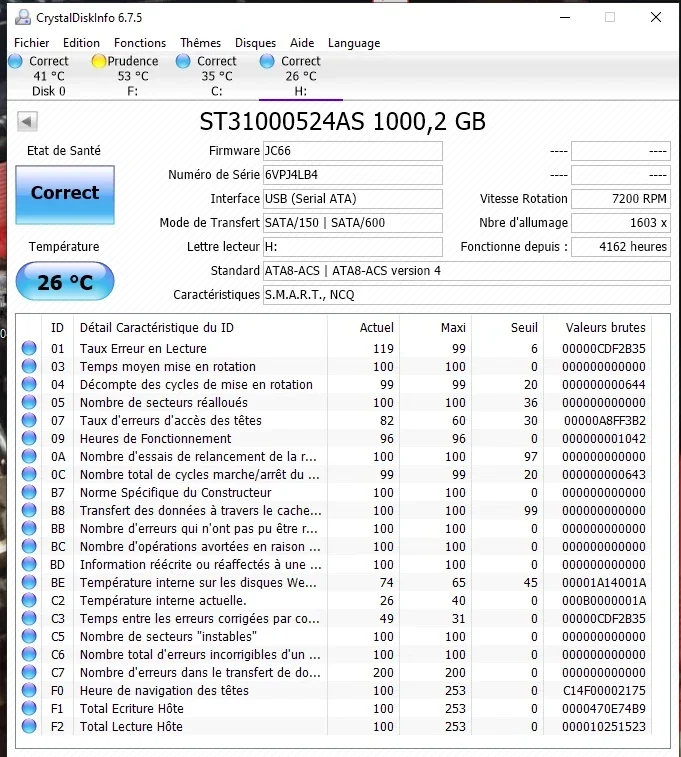Open the Fichier menu

(32, 43)
